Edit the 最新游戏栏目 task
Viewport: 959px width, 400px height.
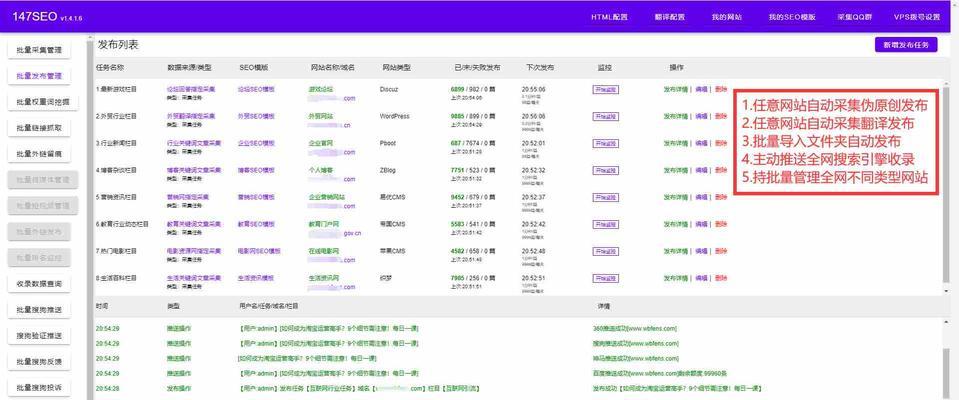(701, 89)
